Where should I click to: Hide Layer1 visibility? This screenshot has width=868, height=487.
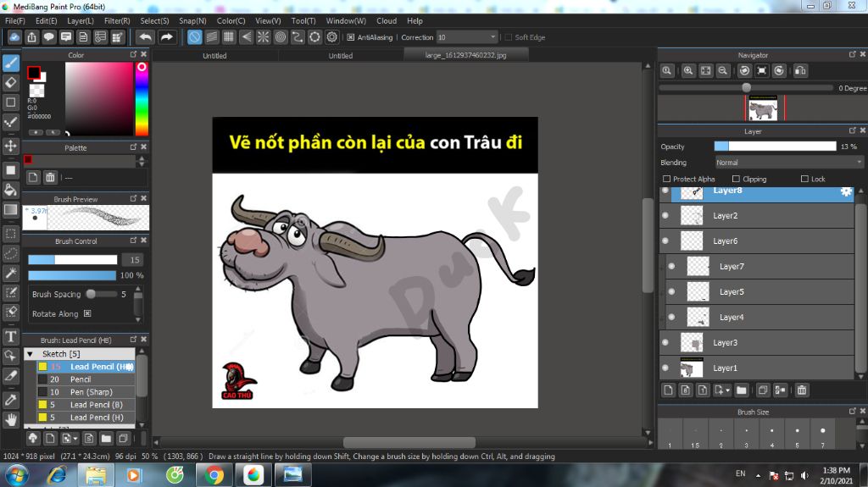pos(665,368)
